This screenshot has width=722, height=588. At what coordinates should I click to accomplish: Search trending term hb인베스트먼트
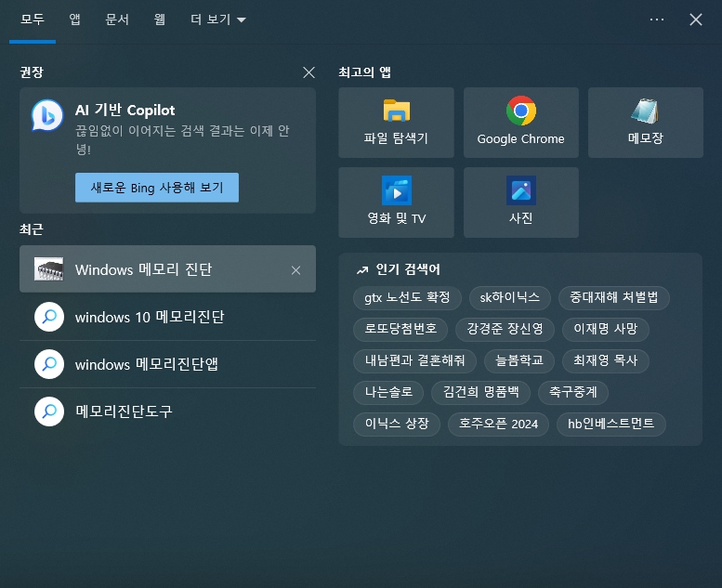click(x=611, y=424)
